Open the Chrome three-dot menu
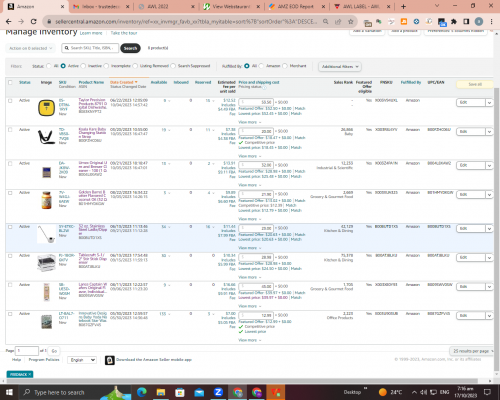500x400 pixels. (x=491, y=21)
